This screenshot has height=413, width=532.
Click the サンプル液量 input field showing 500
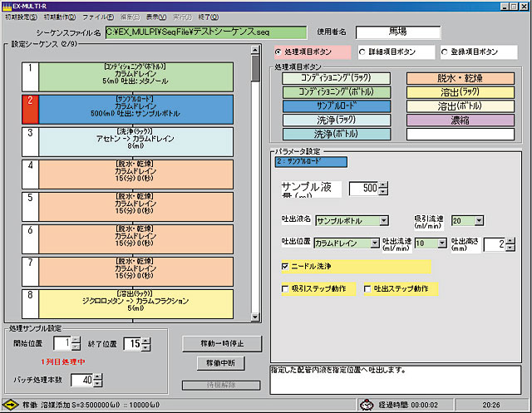point(364,189)
